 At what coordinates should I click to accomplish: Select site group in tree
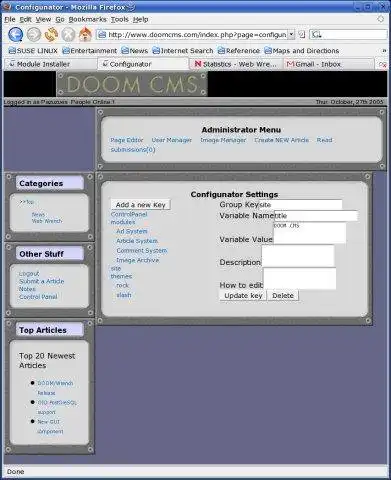[116, 268]
